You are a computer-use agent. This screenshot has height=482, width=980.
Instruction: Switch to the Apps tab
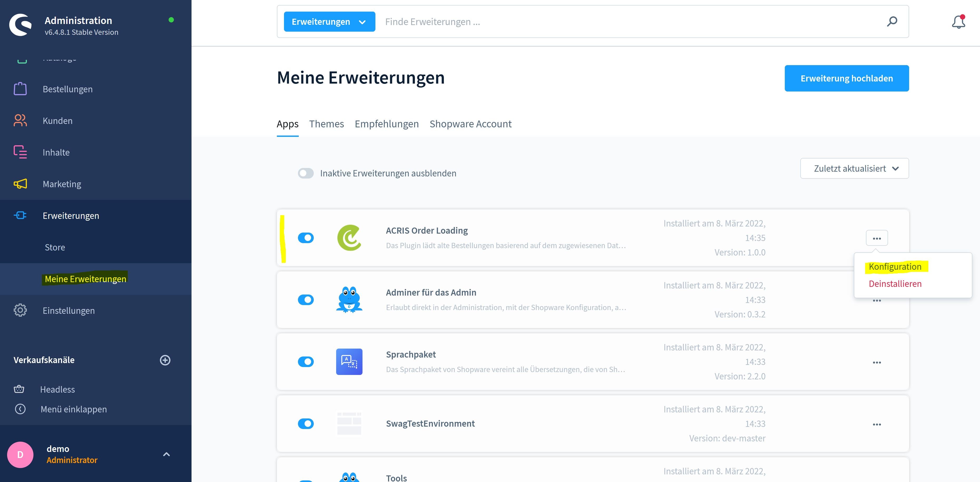pos(288,124)
